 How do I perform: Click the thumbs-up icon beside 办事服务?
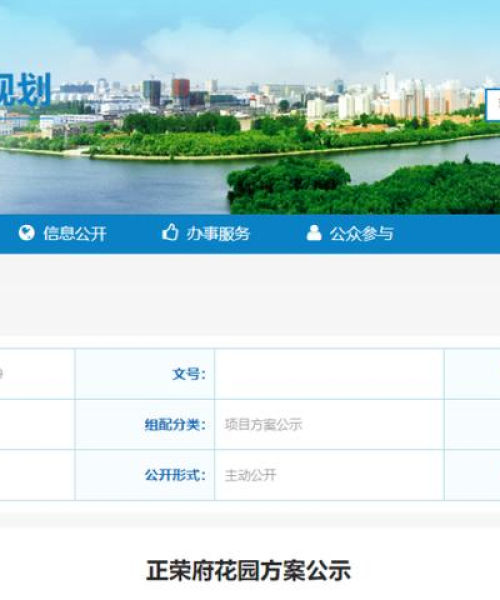(170, 232)
